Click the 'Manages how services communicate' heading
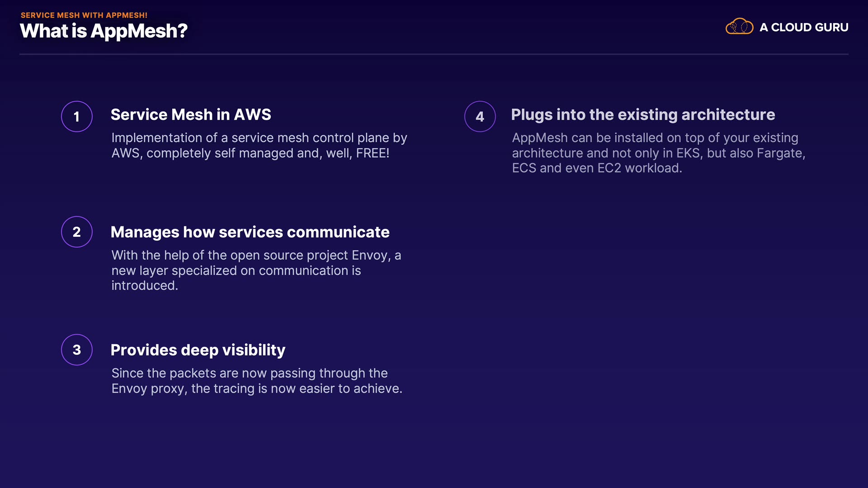868x488 pixels. [x=250, y=232]
